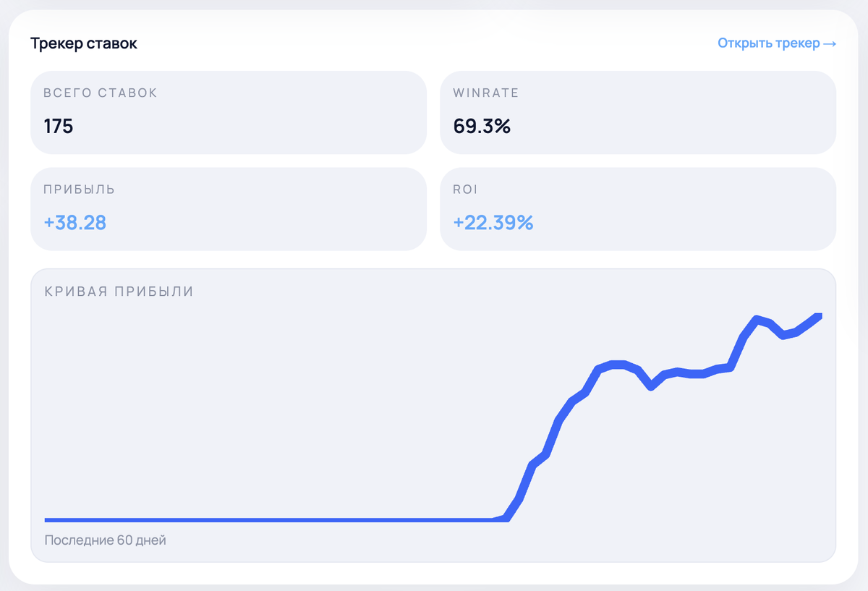Click the rightmost endpoint of profit curve
The image size is (868, 591).
pyautogui.click(x=820, y=315)
